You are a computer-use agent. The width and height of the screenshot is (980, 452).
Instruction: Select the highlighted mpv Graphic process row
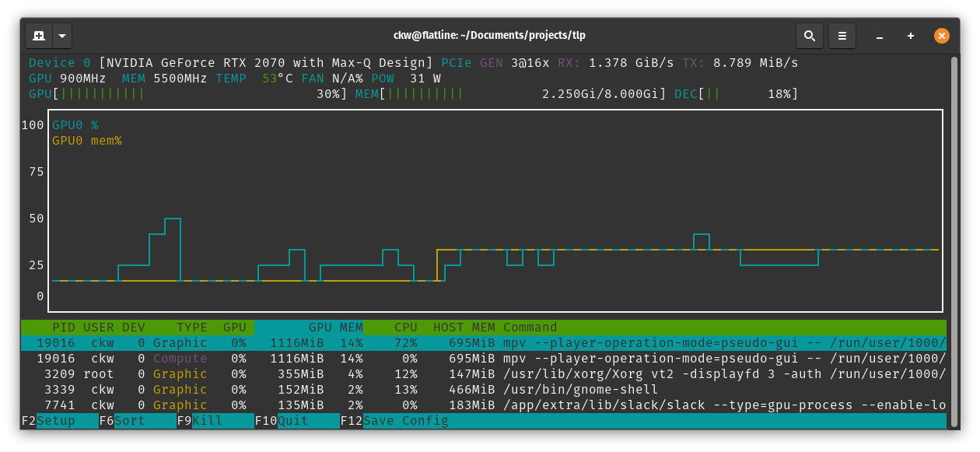tap(311, 342)
